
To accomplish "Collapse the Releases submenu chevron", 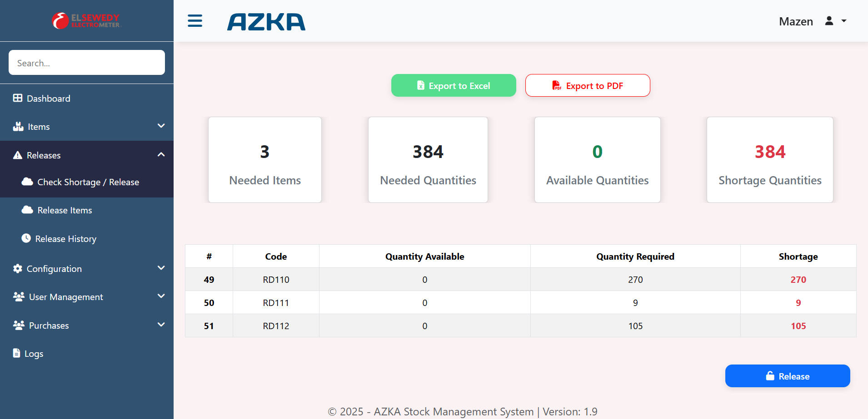I will [x=161, y=155].
